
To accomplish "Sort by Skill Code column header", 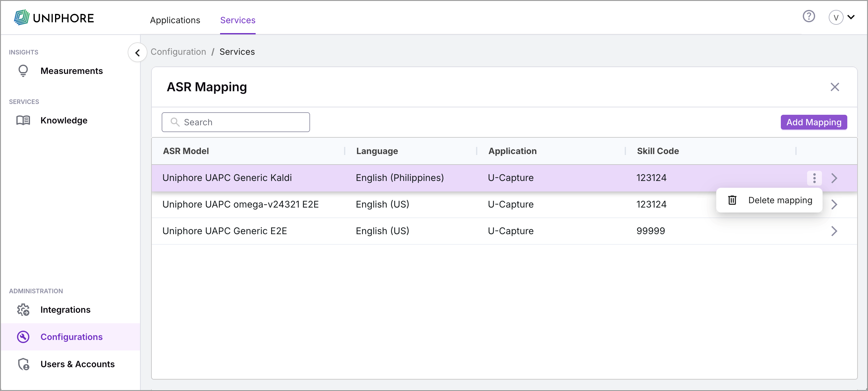I will click(x=658, y=151).
